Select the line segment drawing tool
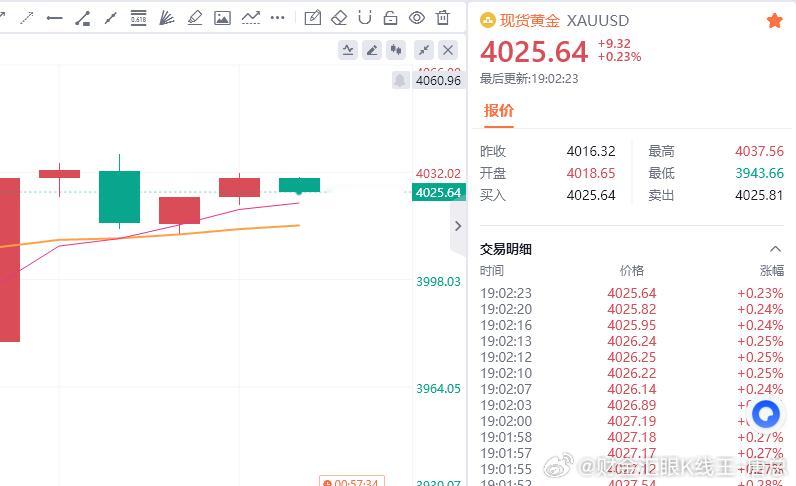 click(x=110, y=18)
